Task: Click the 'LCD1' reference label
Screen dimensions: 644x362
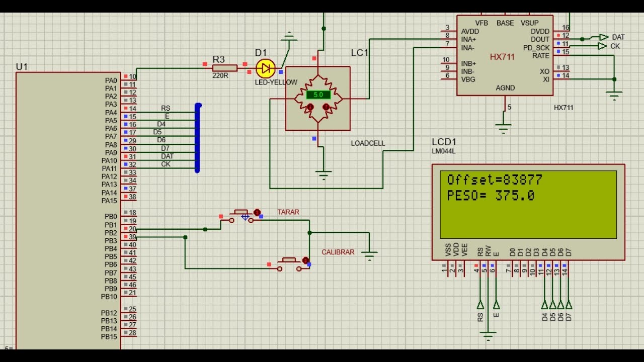Action: [444, 142]
